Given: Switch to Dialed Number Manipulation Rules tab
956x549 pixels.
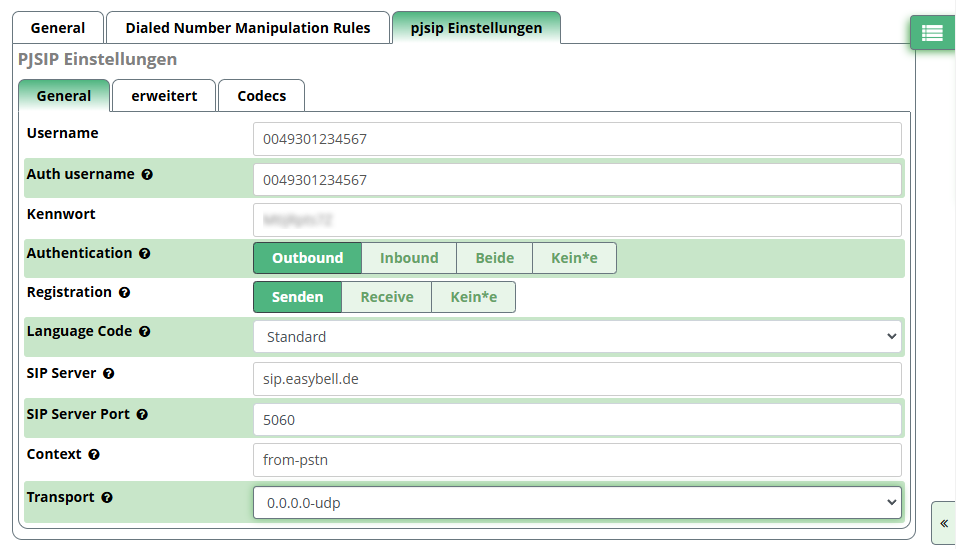Looking at the screenshot, I should [x=248, y=28].
